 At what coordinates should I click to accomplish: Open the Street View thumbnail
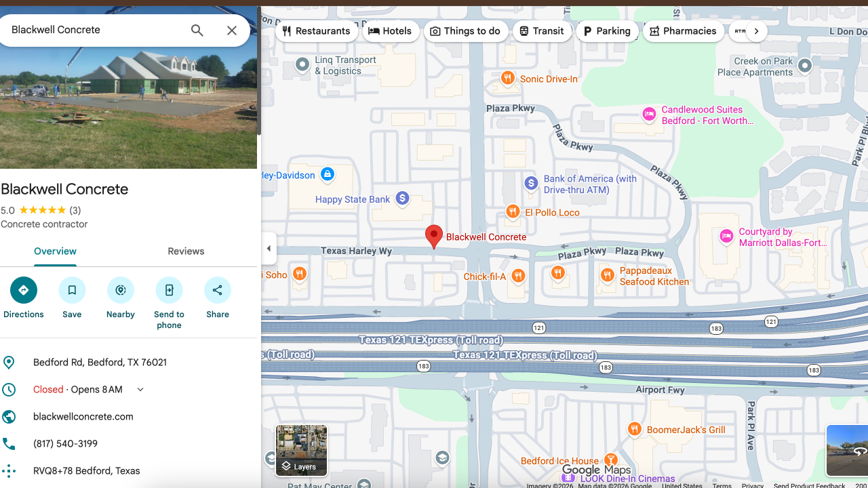(847, 451)
